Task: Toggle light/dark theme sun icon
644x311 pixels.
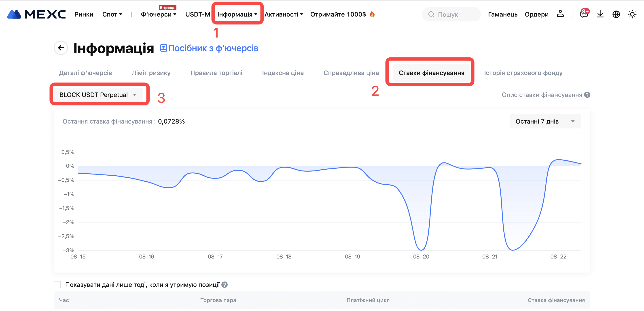Action: pos(632,14)
